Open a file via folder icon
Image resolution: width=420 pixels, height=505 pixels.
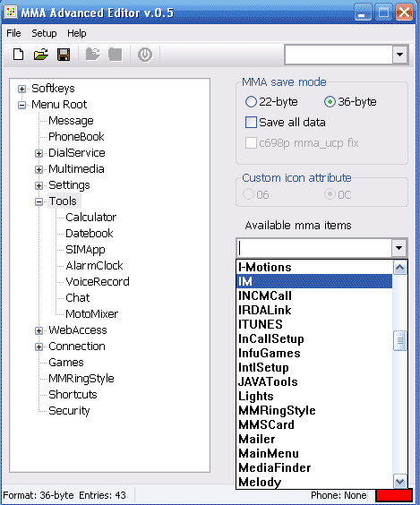click(x=41, y=55)
